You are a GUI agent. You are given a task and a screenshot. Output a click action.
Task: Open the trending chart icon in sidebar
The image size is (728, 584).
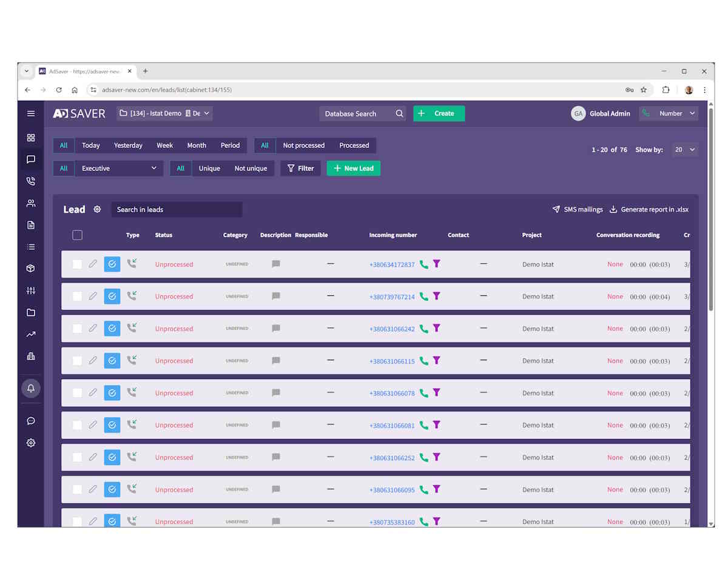coord(31,334)
